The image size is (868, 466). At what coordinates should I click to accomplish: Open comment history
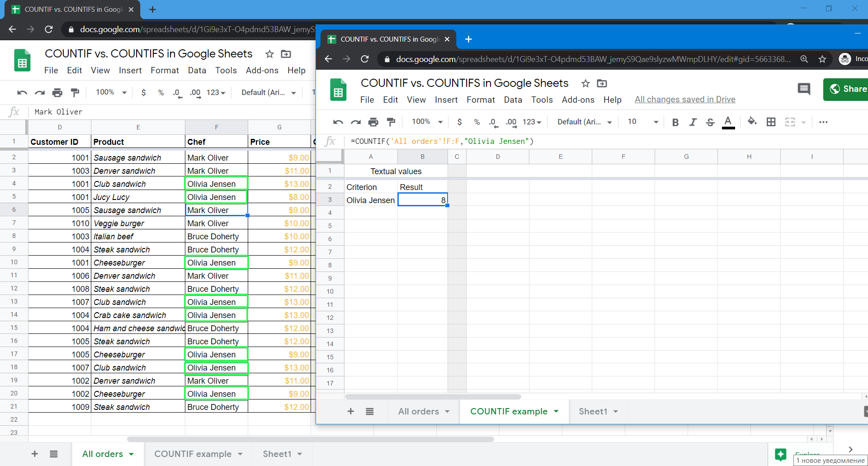point(804,89)
